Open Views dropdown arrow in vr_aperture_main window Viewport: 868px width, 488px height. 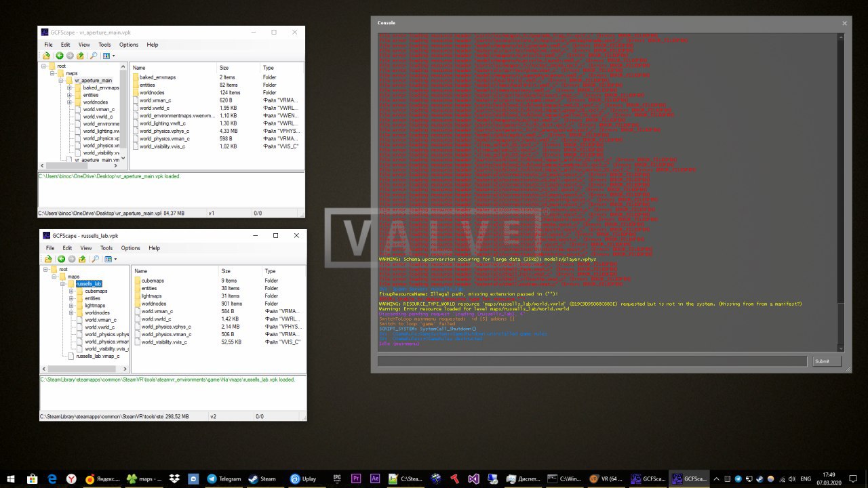(113, 56)
